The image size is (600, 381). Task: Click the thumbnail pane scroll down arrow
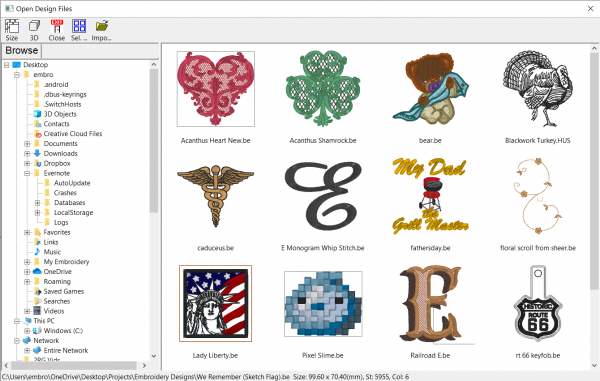594,365
